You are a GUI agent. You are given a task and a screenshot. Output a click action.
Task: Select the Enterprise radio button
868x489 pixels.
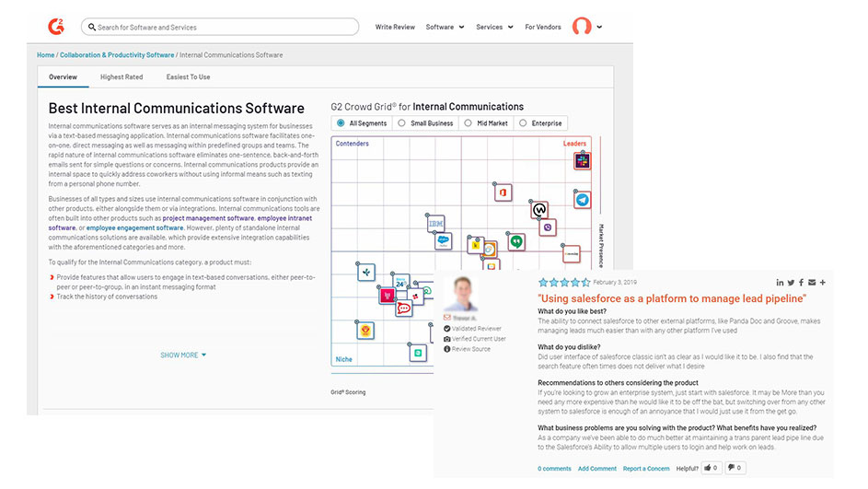tap(523, 123)
